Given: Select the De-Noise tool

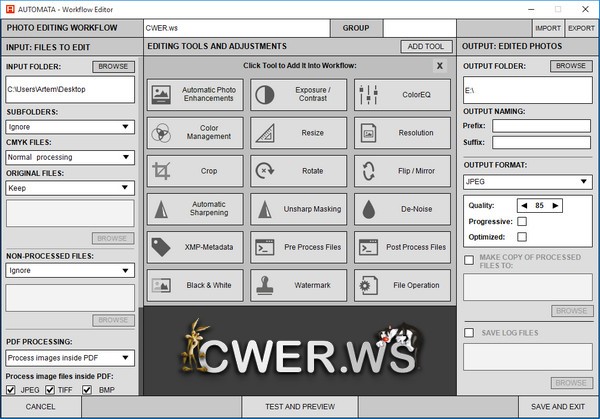Looking at the screenshot, I should [x=401, y=209].
